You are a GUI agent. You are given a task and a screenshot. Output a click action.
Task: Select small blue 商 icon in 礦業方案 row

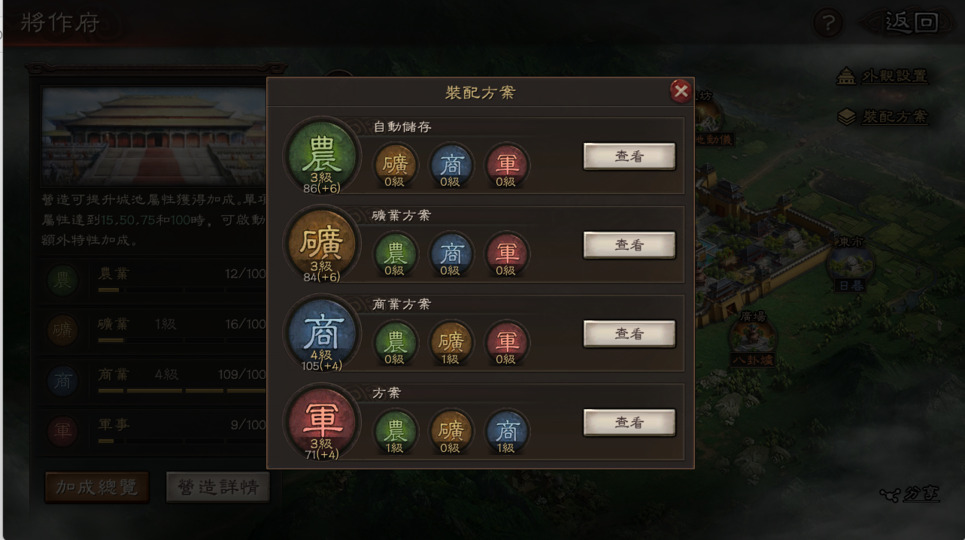pos(451,254)
